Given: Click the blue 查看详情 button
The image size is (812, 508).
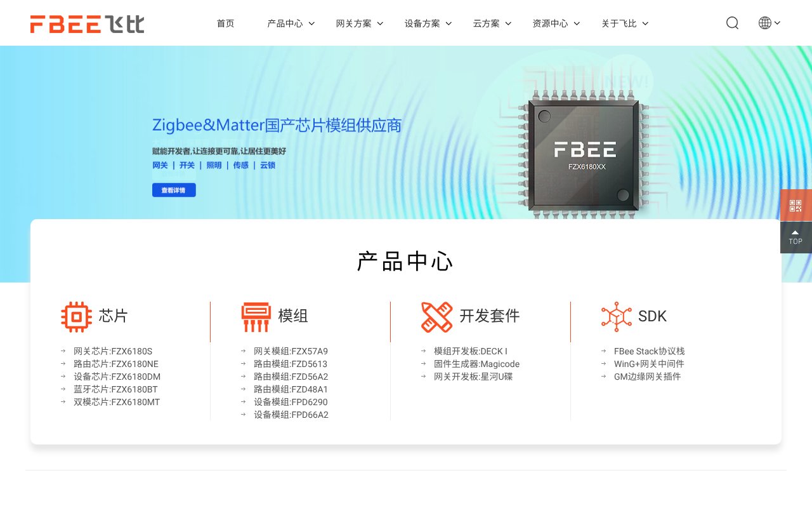Looking at the screenshot, I should 173,190.
